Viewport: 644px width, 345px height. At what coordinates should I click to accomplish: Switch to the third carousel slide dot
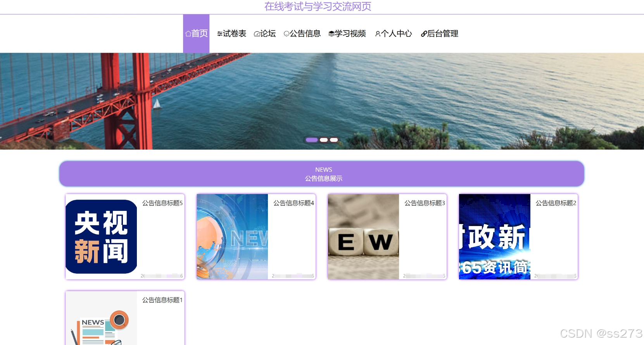(334, 140)
